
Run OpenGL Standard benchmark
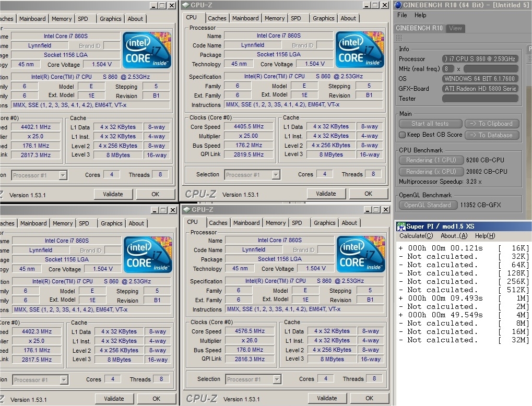pyautogui.click(x=428, y=205)
